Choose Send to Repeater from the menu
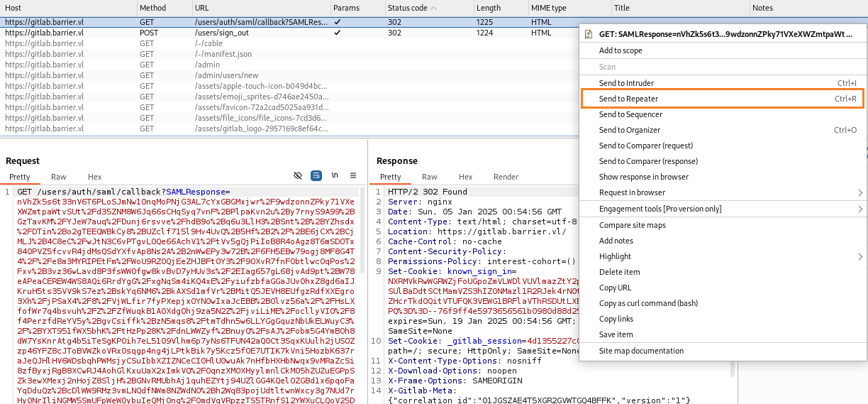The height and width of the screenshot is (404, 868). point(722,99)
